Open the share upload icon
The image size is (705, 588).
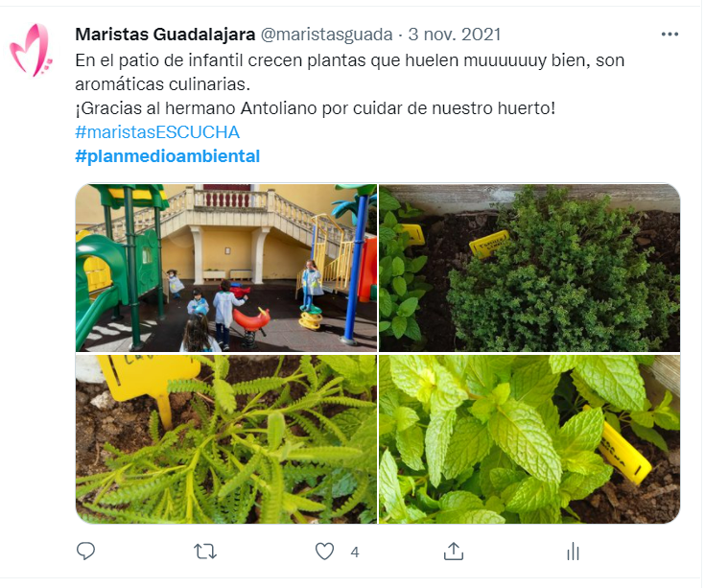(453, 552)
